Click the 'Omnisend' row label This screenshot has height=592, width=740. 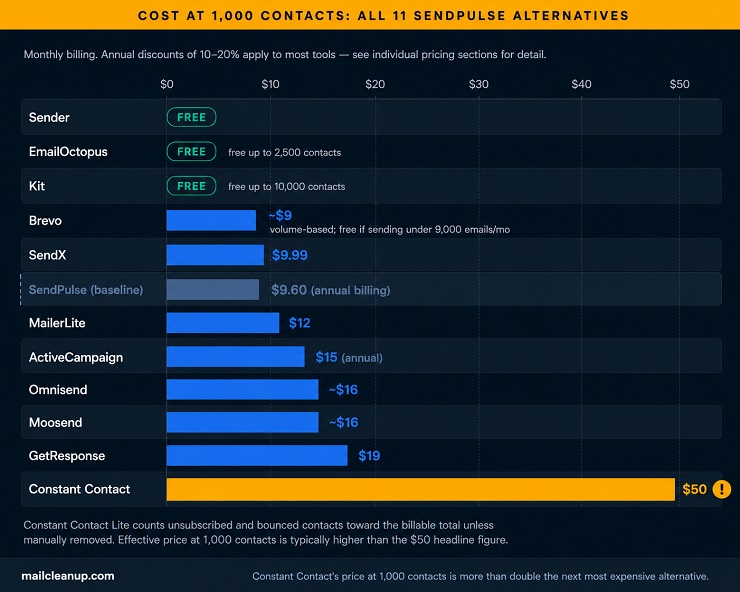point(58,389)
